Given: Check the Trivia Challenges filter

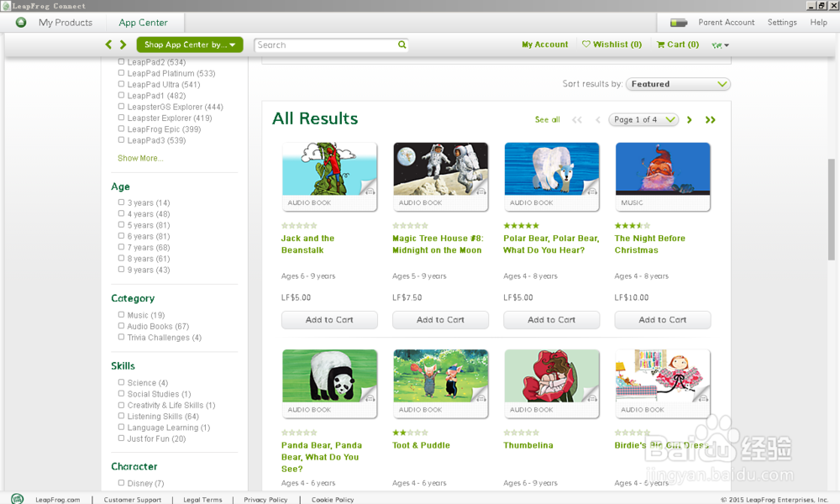Looking at the screenshot, I should point(121,337).
